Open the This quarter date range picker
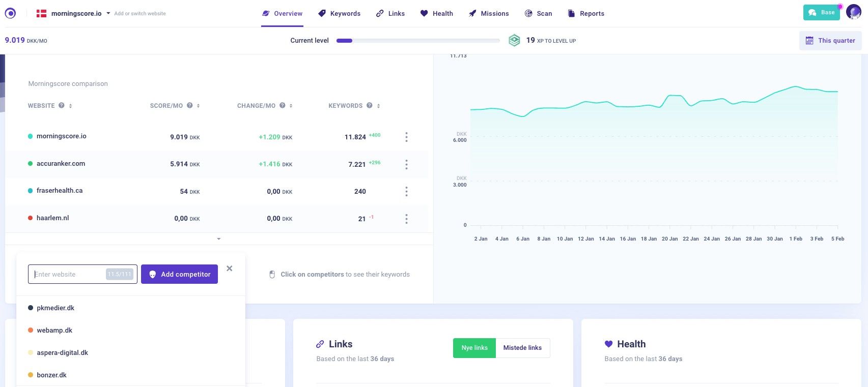This screenshot has width=868, height=387. (830, 41)
